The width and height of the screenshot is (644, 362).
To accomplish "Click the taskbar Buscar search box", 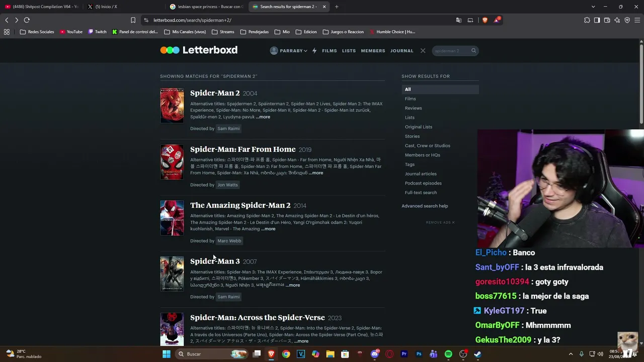I will (212, 354).
